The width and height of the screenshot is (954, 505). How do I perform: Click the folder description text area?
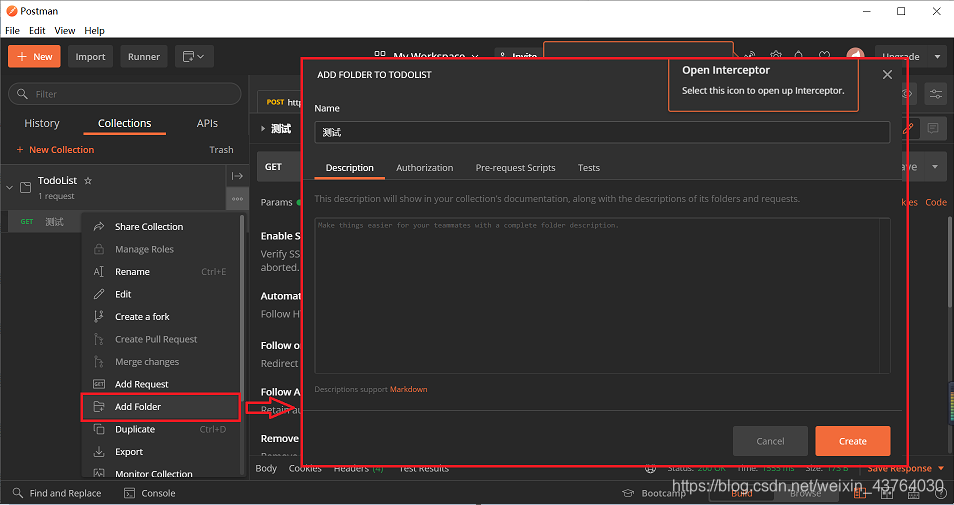[597, 295]
